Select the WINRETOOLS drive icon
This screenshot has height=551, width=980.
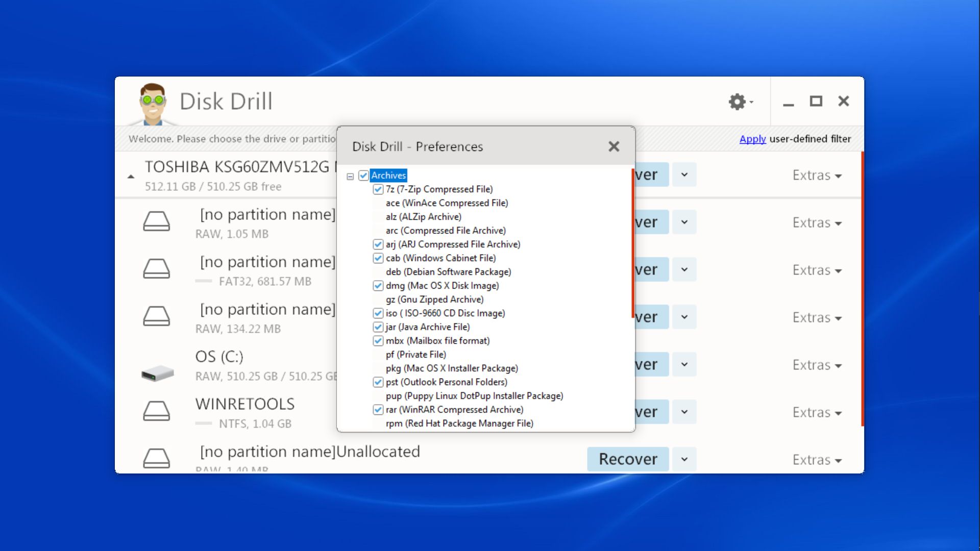[156, 411]
